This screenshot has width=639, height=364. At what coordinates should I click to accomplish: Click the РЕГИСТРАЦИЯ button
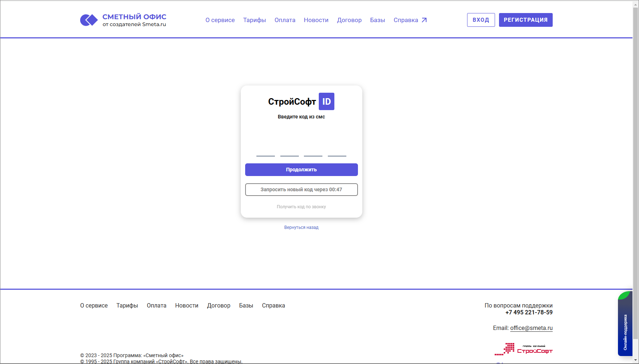525,20
